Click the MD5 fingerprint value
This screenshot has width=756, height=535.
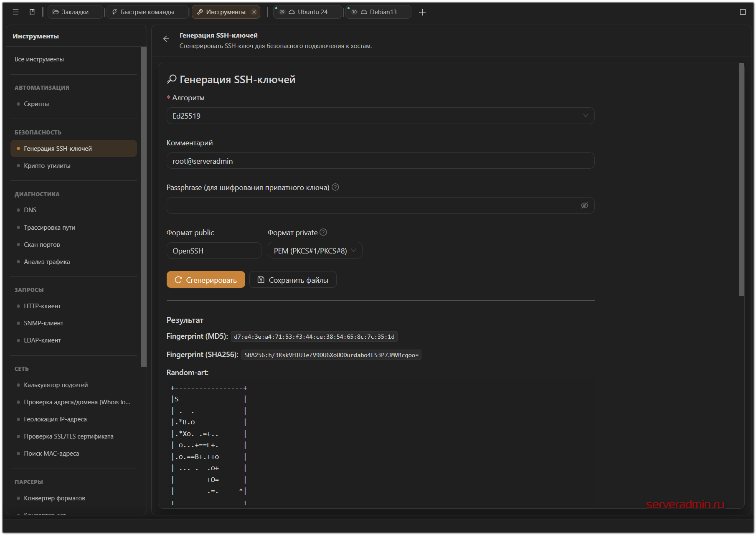click(314, 337)
